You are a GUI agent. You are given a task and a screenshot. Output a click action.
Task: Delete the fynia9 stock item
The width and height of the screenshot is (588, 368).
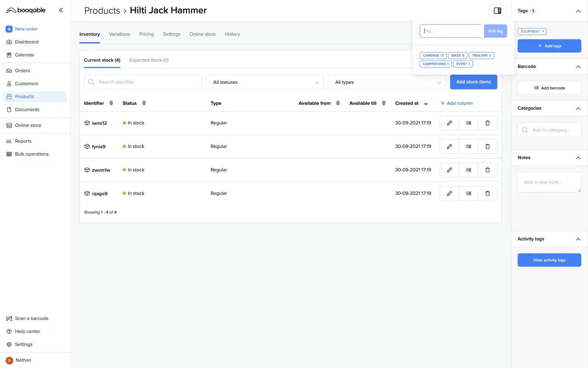pos(488,146)
